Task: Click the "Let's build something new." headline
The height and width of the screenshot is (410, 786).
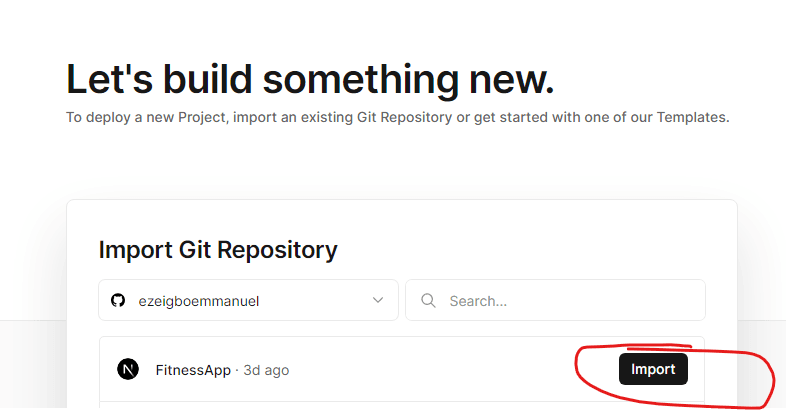Action: click(x=310, y=79)
